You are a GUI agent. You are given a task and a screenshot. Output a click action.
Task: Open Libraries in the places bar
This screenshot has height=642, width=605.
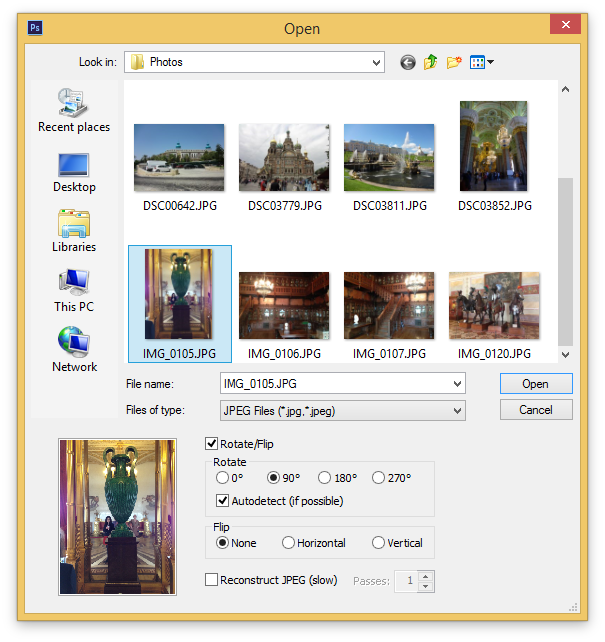(74, 231)
